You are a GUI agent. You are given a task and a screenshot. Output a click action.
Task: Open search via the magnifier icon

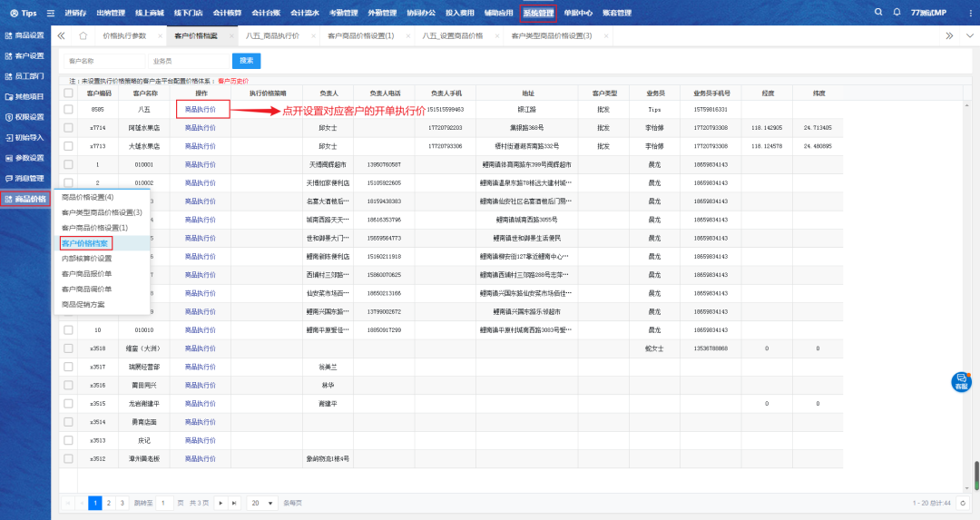tap(877, 13)
